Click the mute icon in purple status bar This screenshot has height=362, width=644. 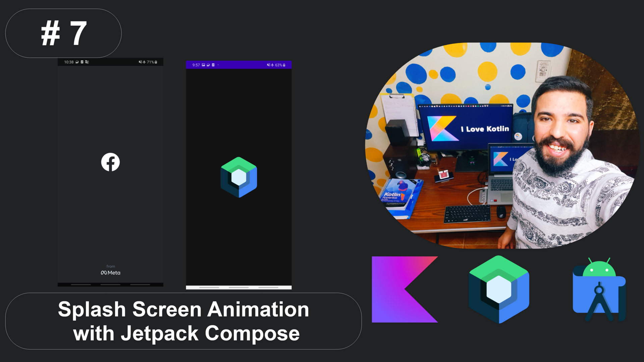pyautogui.click(x=268, y=65)
